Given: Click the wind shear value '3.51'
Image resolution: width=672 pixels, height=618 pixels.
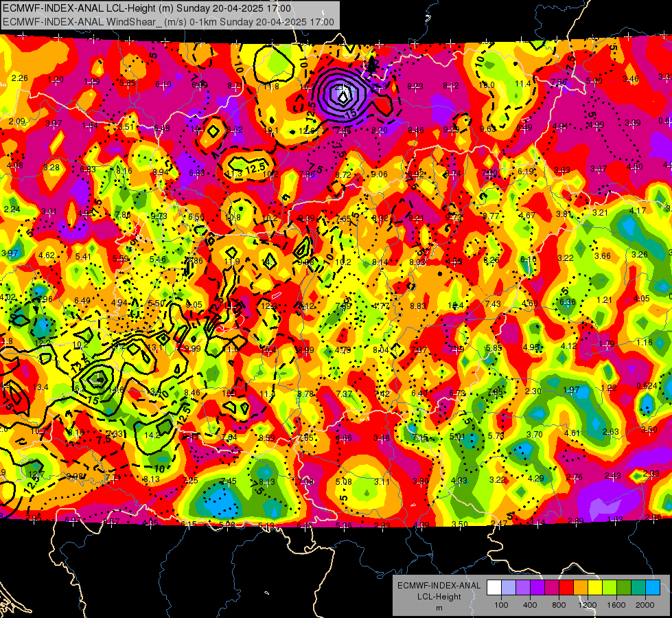Looking at the screenshot, I should (126, 126).
